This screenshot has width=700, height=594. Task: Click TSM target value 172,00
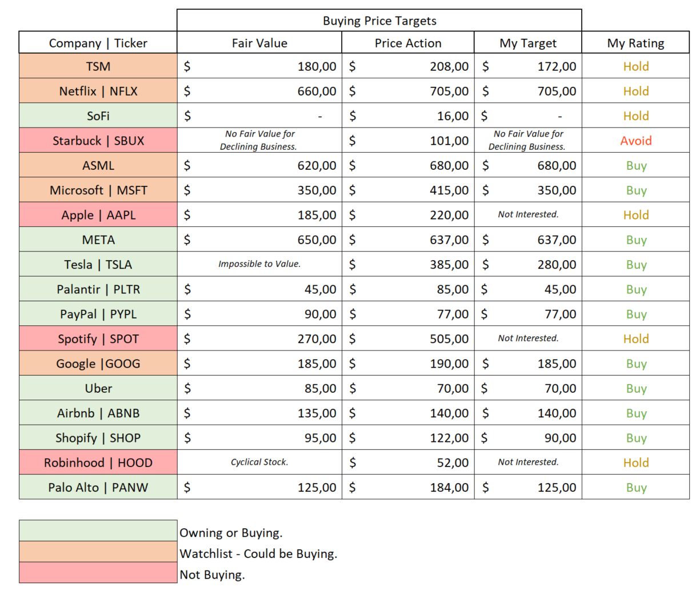[x=528, y=66]
